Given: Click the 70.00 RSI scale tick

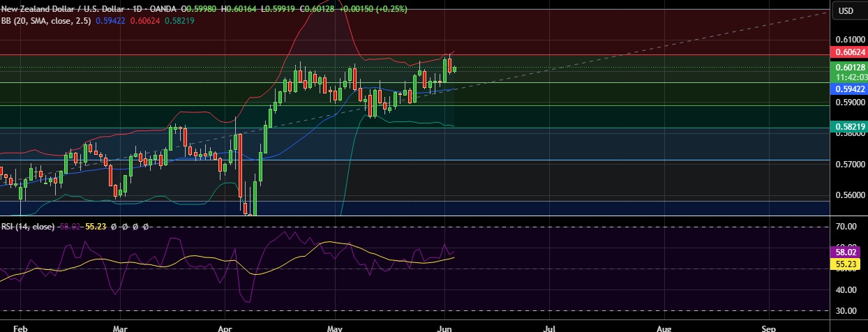Looking at the screenshot, I should click(x=847, y=227).
